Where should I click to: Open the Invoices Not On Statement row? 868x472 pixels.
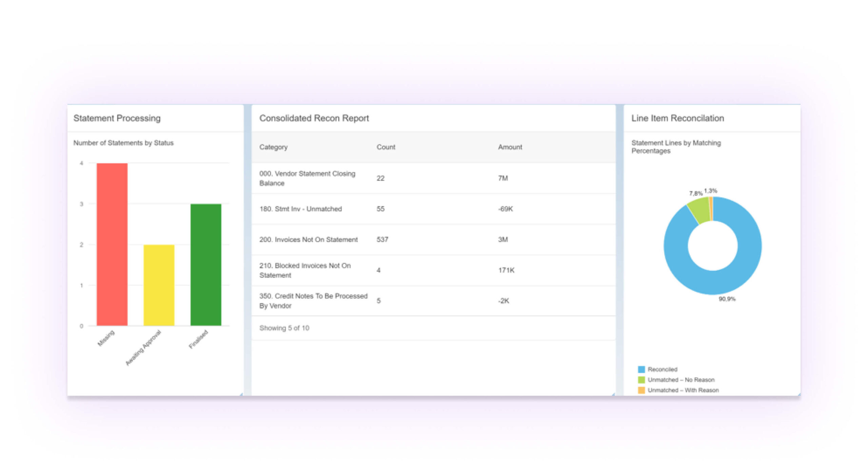click(308, 240)
